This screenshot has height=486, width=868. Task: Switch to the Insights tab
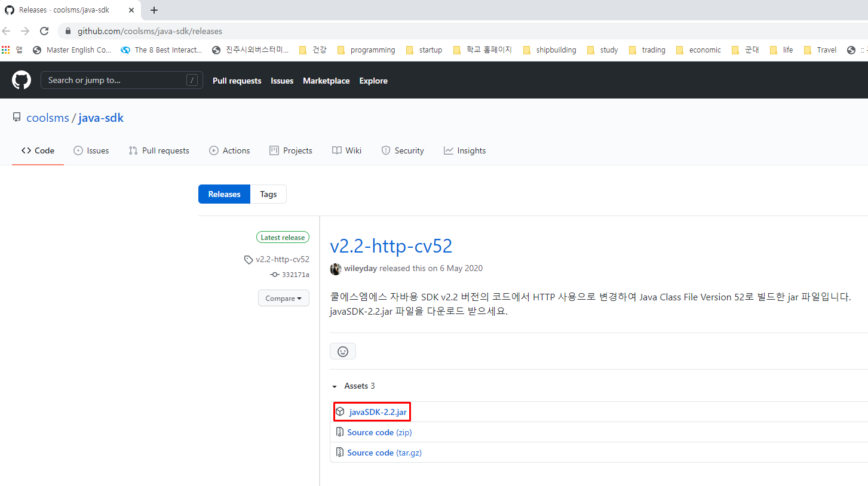coord(465,150)
